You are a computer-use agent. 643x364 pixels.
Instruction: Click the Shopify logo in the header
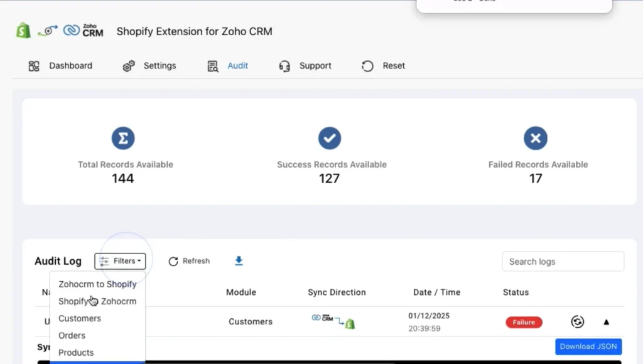pos(23,30)
